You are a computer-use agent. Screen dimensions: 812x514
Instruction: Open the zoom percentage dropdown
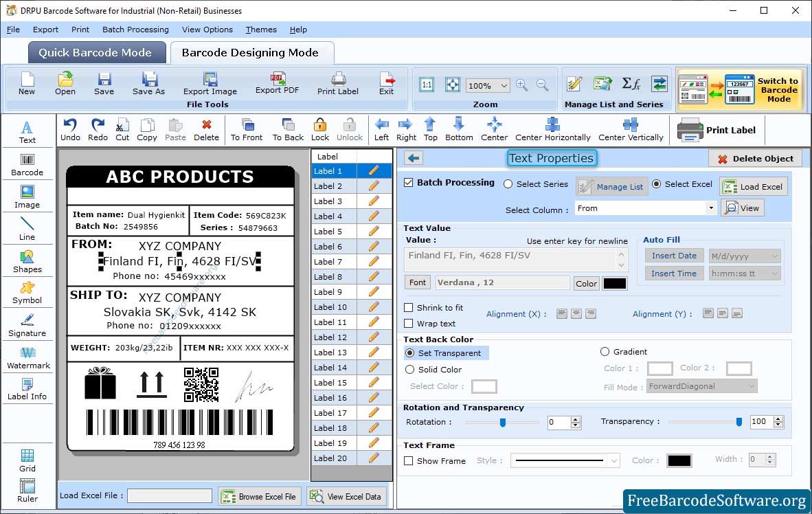point(504,85)
